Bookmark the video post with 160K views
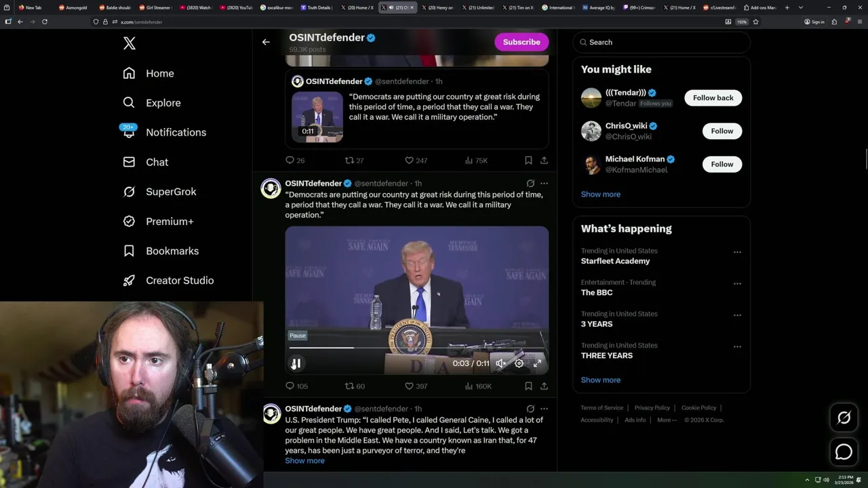868x488 pixels. pos(528,386)
